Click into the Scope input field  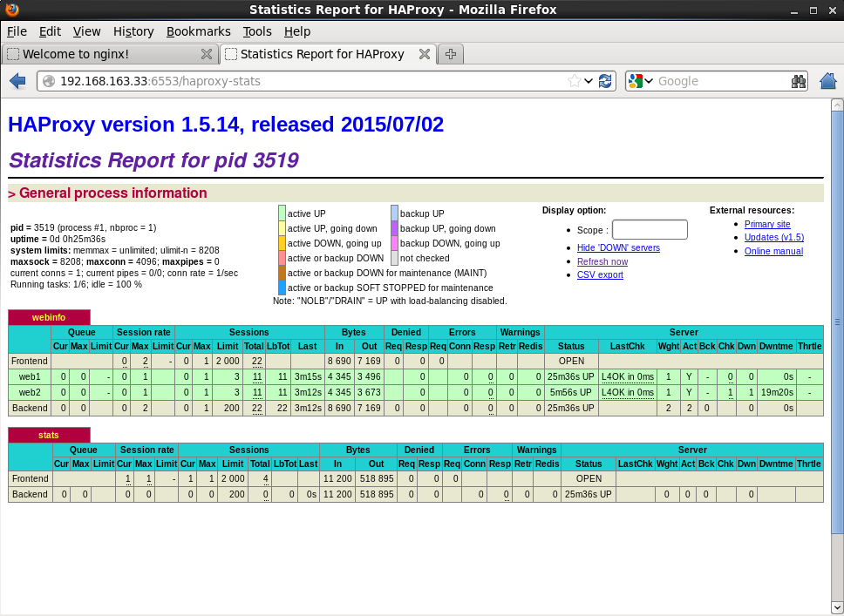pos(650,230)
